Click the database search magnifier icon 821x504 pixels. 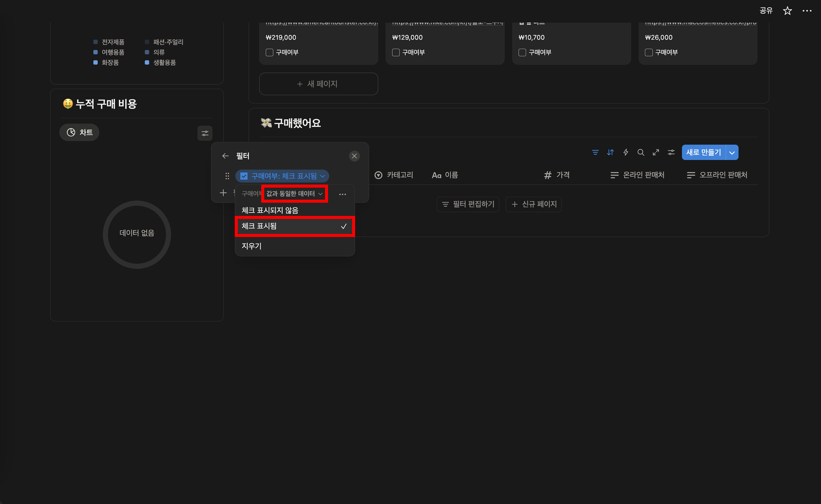point(640,152)
